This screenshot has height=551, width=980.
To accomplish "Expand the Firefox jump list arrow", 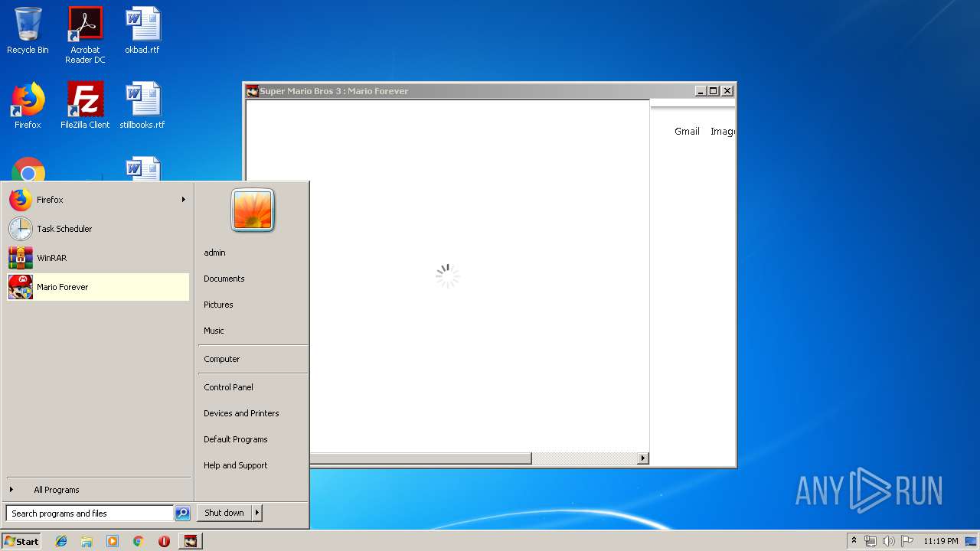I will tap(184, 200).
